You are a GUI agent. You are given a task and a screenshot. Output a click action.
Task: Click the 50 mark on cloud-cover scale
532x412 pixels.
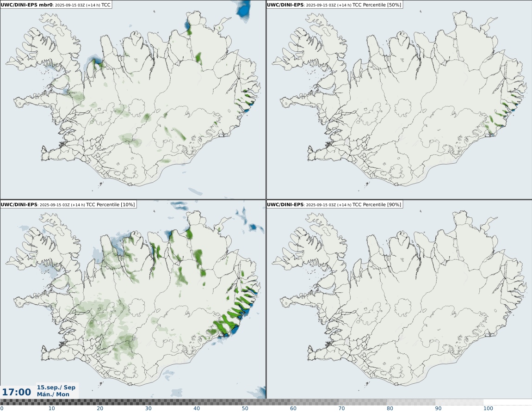pos(245,408)
